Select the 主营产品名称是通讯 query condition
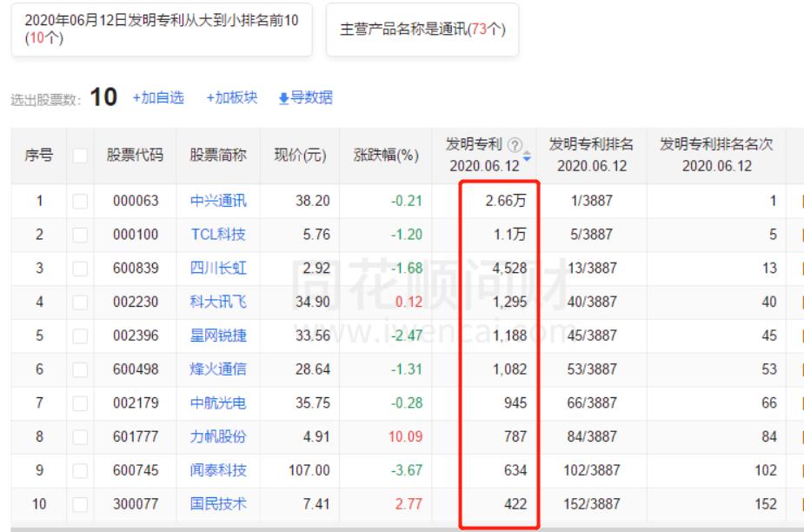 click(x=422, y=30)
